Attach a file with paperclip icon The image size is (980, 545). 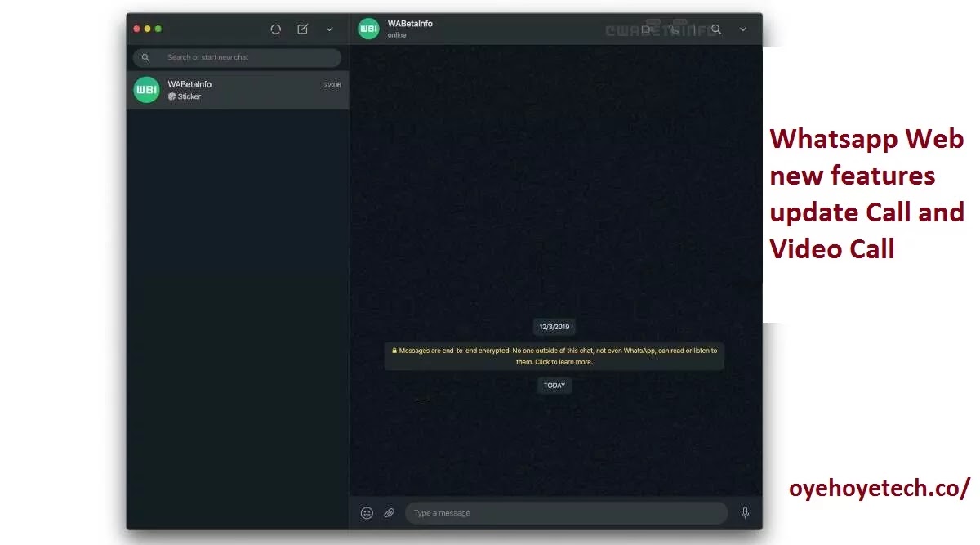click(x=390, y=513)
